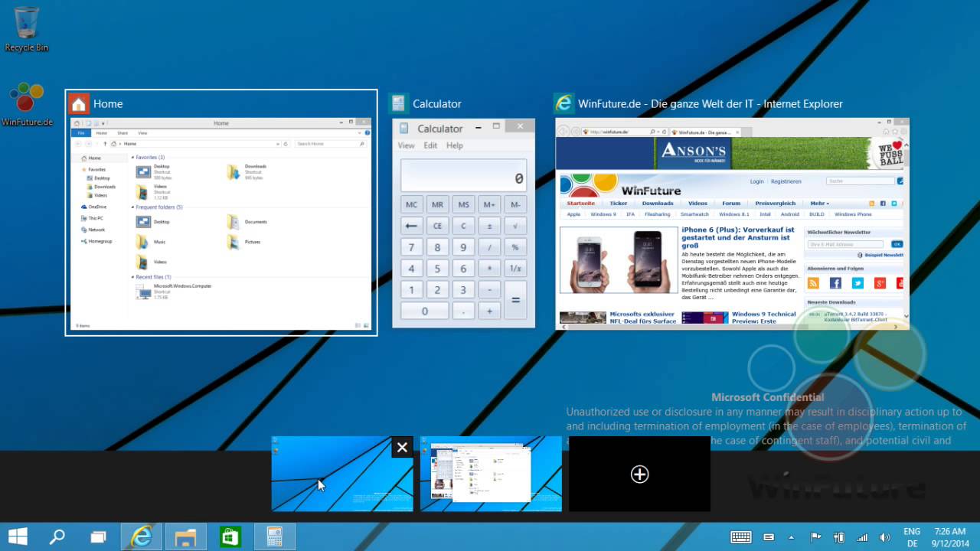Open Search with the magnifier taskbar icon

(x=57, y=536)
